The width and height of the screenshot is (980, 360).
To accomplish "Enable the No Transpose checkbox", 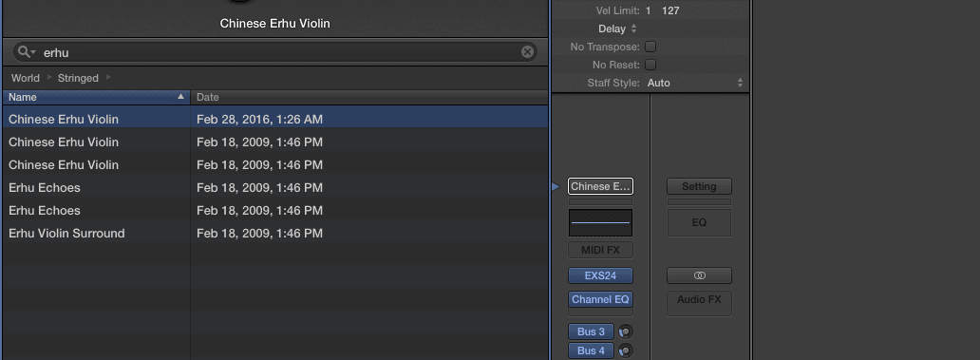I will tap(650, 47).
